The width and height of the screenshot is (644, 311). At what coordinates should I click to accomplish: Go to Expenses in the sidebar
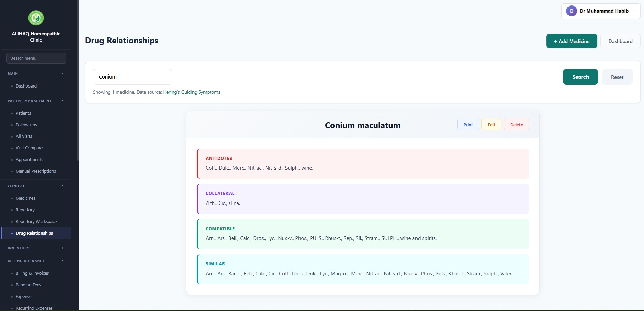(x=36, y=296)
